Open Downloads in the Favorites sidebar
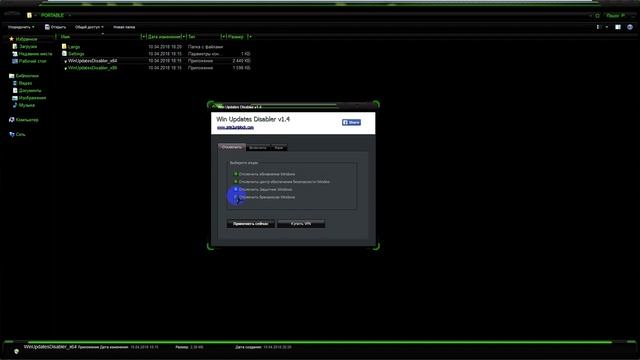 (25, 47)
